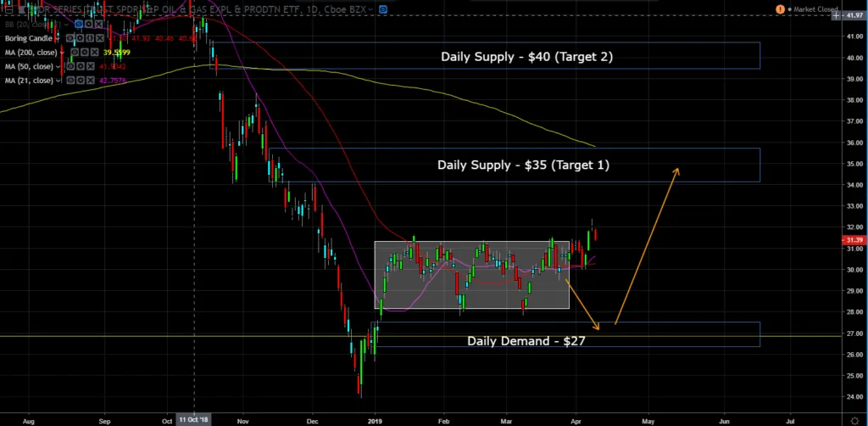This screenshot has height=426, width=868.
Task: Click the MA 21 value 42.7576
Action: point(113,81)
